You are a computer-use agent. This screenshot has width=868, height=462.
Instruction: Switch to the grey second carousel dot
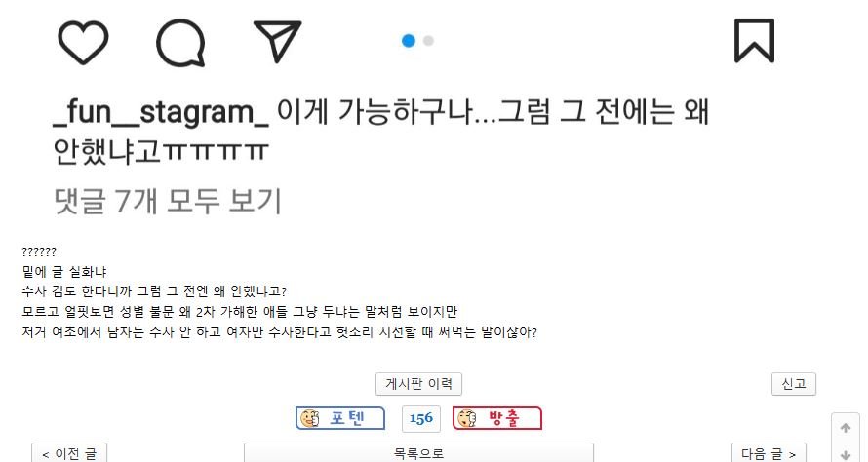pos(428,40)
